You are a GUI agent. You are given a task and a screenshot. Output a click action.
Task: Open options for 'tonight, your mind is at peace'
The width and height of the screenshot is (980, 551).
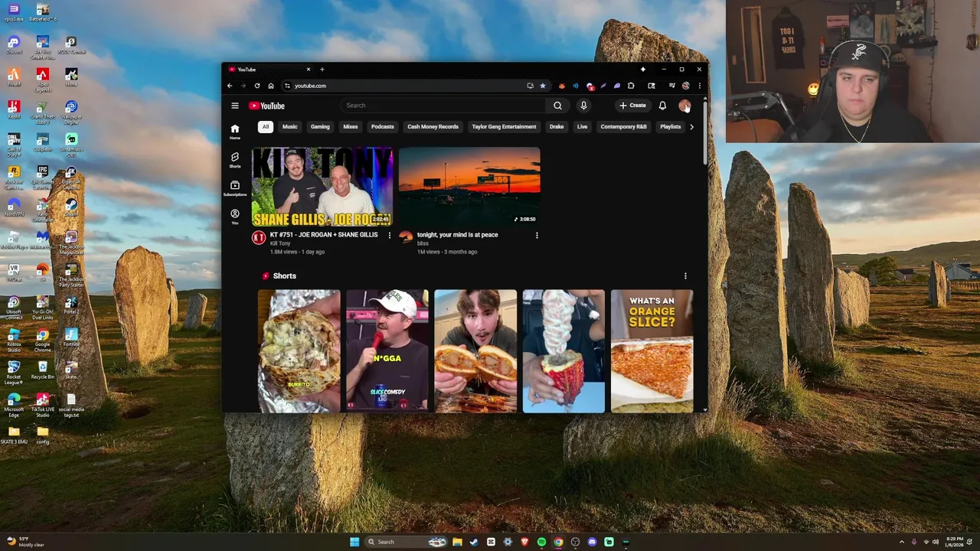(537, 236)
